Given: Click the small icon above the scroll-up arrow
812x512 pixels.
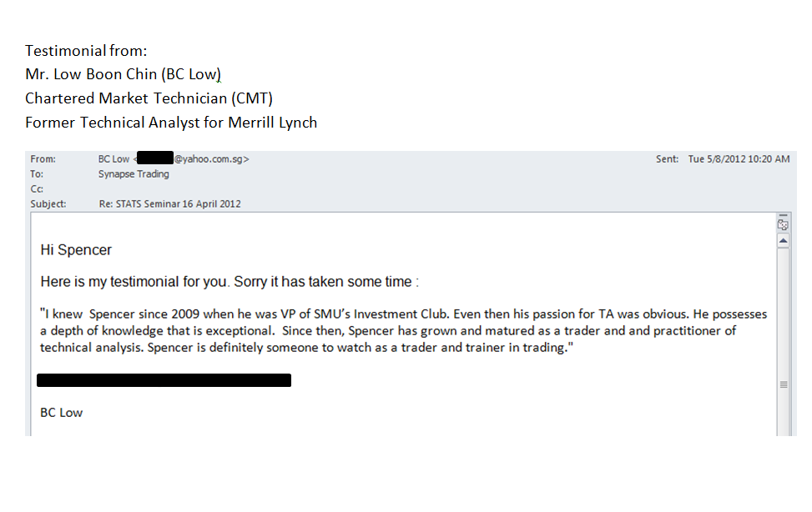Looking at the screenshot, I should (783, 224).
